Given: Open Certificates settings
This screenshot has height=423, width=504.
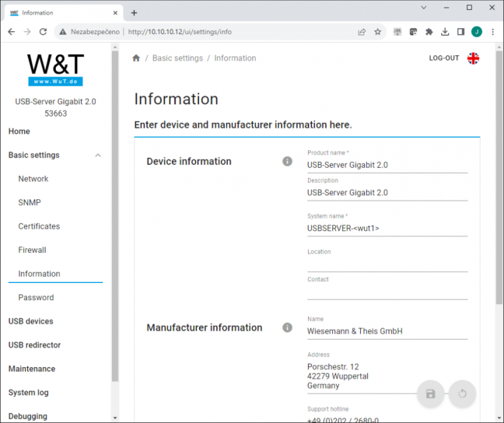Looking at the screenshot, I should [39, 226].
